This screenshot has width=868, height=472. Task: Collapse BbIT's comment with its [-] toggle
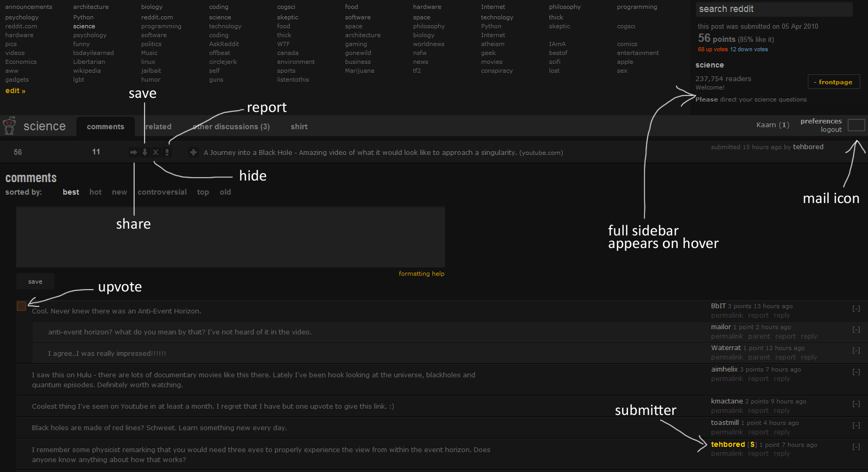coord(856,308)
